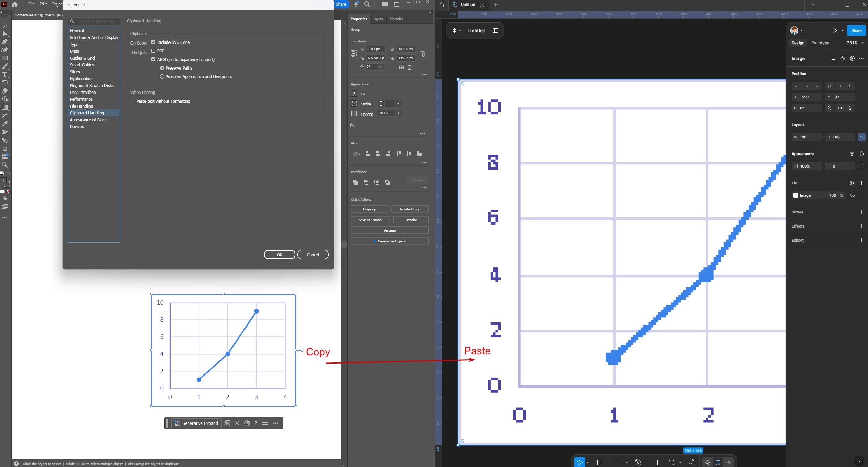Screen dimensions: 868x467
Task: Uncheck Include SVG Code checkbox
Action: [153, 42]
